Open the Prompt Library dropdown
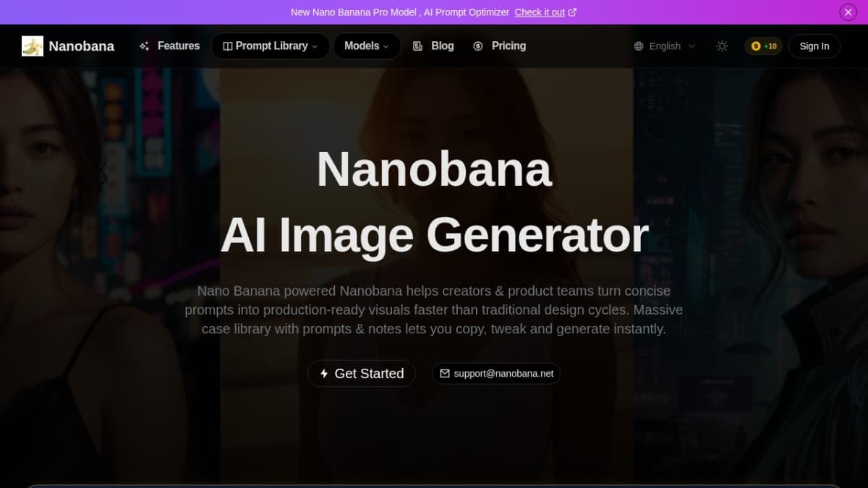868x488 pixels. pyautogui.click(x=270, y=46)
